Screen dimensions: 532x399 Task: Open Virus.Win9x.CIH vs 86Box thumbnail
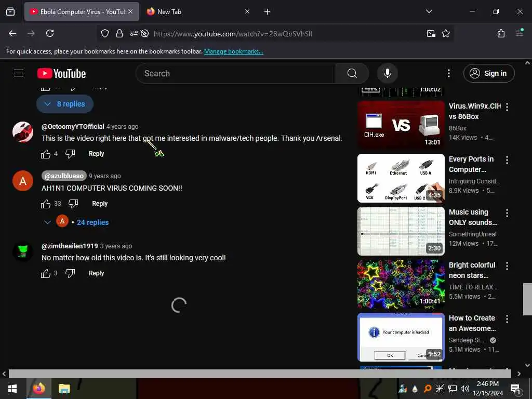401,125
